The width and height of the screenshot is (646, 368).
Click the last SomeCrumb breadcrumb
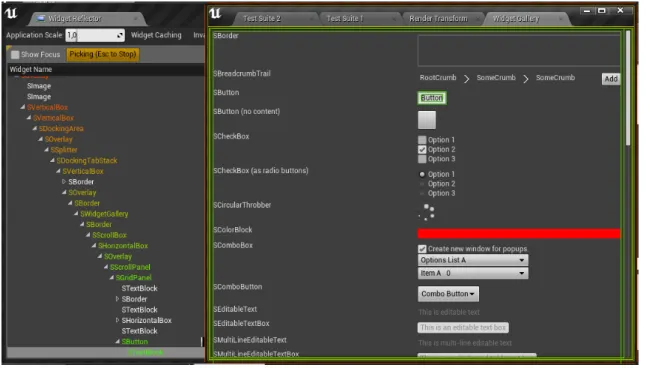coord(556,78)
